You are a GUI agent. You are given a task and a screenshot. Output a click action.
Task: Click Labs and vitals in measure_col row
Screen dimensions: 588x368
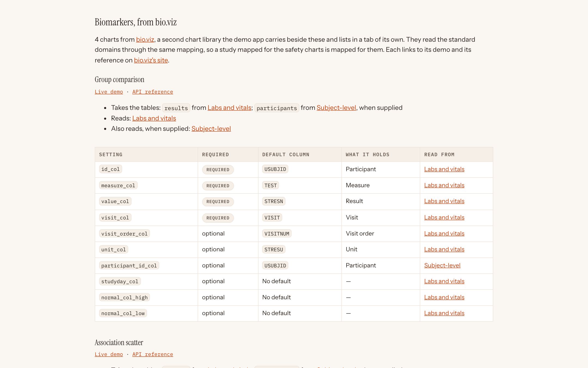click(444, 185)
